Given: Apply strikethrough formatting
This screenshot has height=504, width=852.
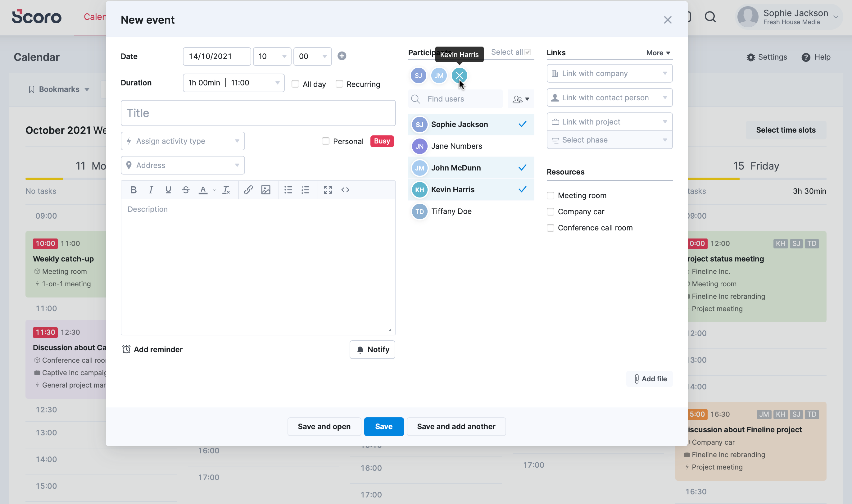Looking at the screenshot, I should (185, 190).
